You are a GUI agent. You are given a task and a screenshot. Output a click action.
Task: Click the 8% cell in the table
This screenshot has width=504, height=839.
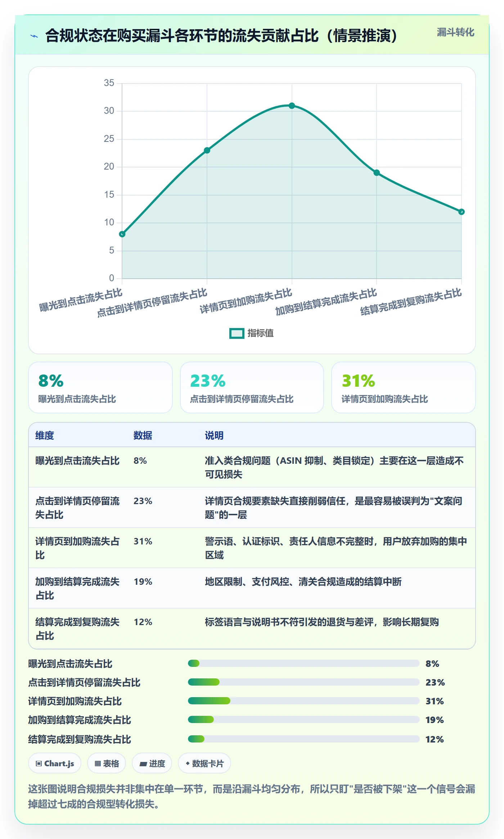point(140,461)
